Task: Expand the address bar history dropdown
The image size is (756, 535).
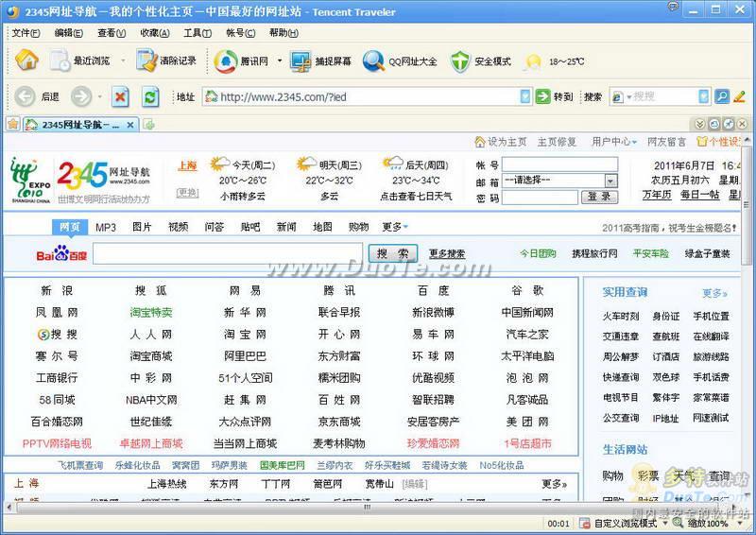Action: [x=525, y=96]
